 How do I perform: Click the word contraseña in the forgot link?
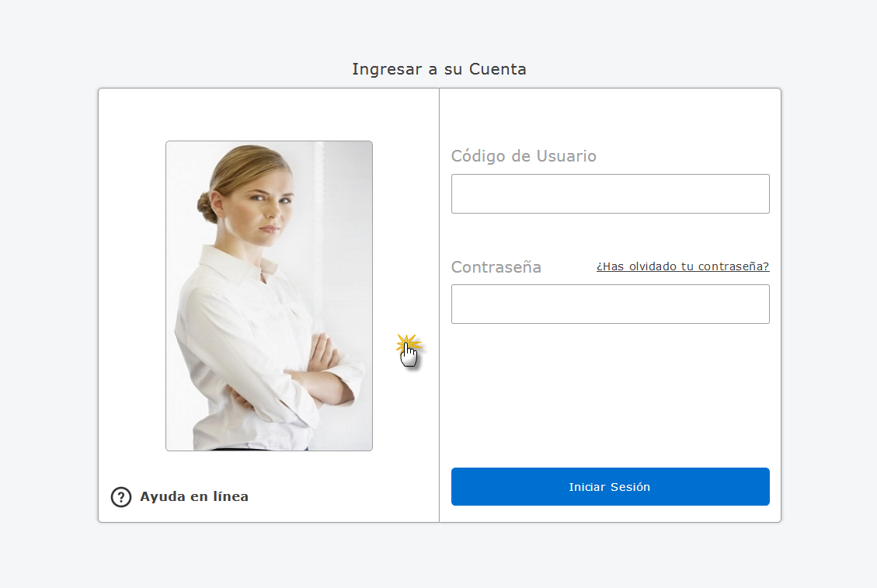(733, 266)
